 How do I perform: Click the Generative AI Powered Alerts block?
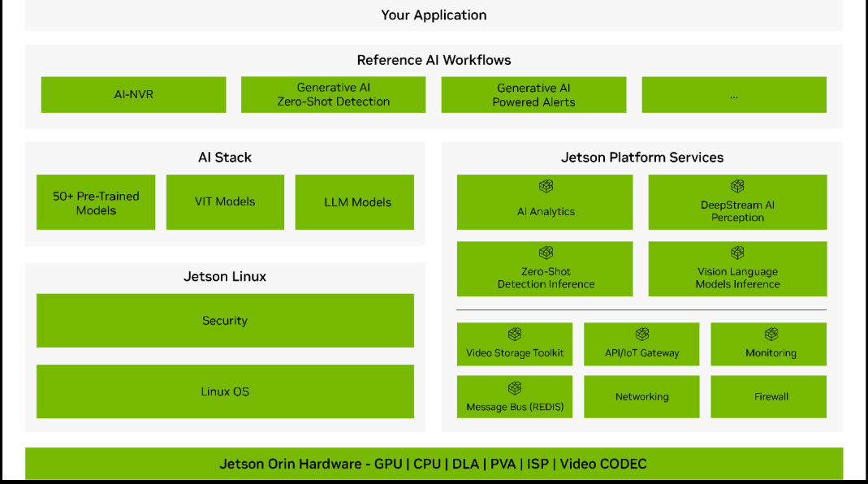click(x=533, y=95)
